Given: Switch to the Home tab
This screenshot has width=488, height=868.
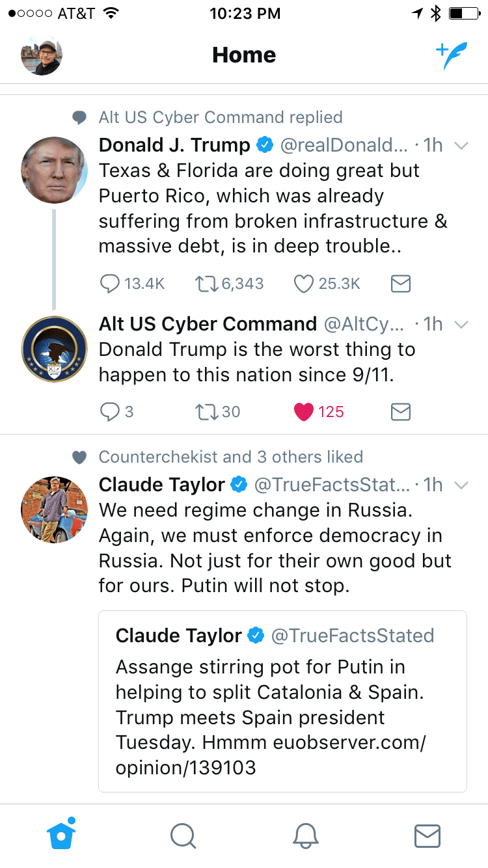Looking at the screenshot, I should click(x=61, y=835).
